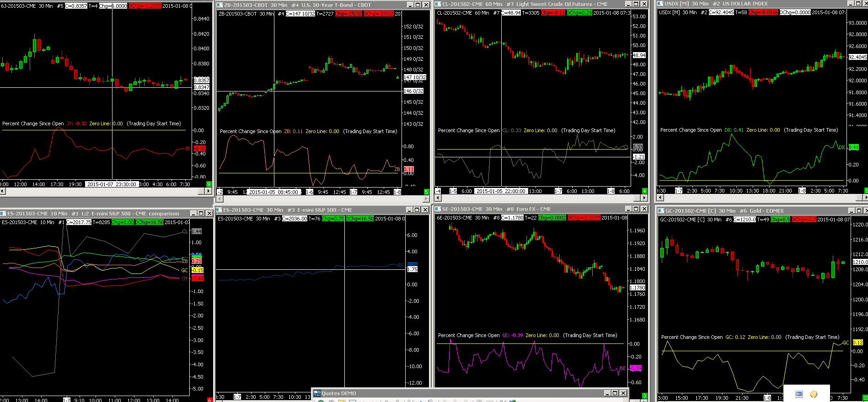868x402 pixels.
Task: Click the 'ZB: 0.11' study value
Action: [293, 131]
